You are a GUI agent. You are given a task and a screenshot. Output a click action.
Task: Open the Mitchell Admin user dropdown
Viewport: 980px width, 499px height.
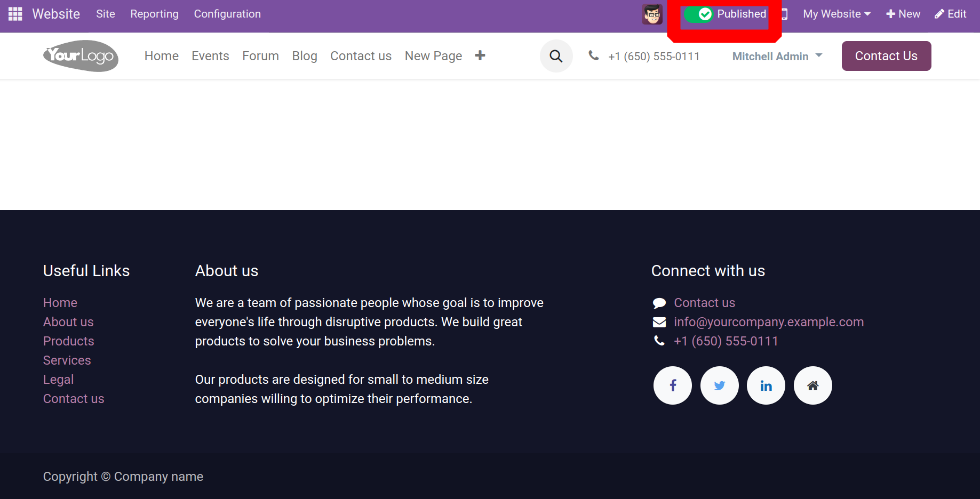pos(777,57)
